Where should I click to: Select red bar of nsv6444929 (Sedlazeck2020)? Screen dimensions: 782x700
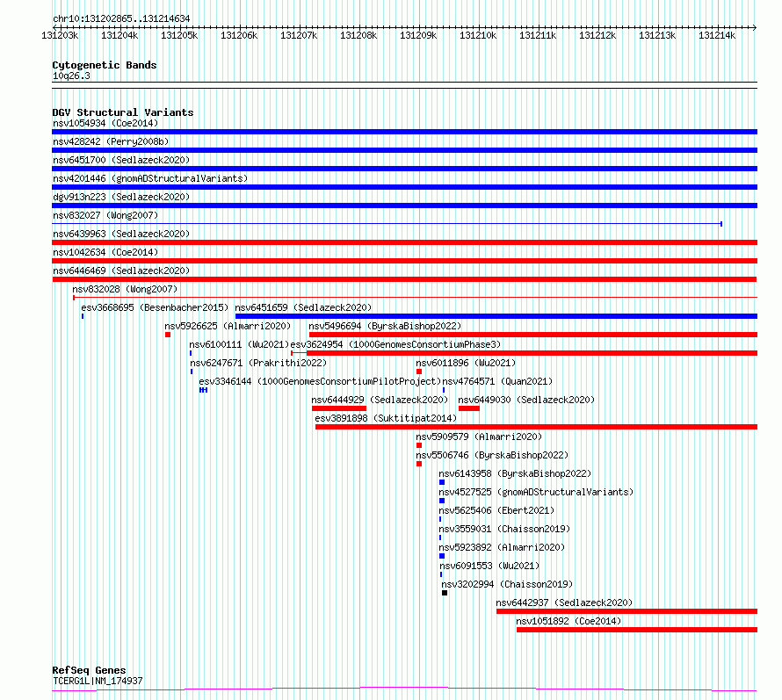(339, 408)
